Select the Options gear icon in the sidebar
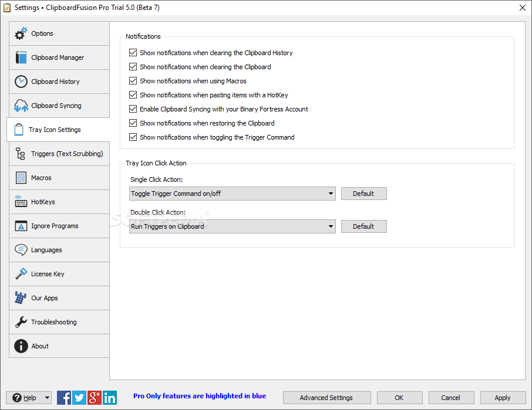Image resolution: width=532 pixels, height=410 pixels. pyautogui.click(x=21, y=33)
